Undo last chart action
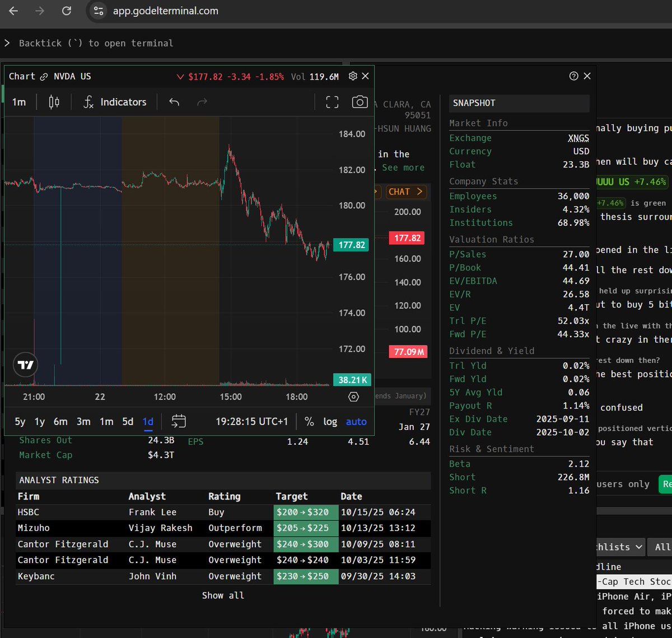The width and height of the screenshot is (672, 638). (174, 102)
